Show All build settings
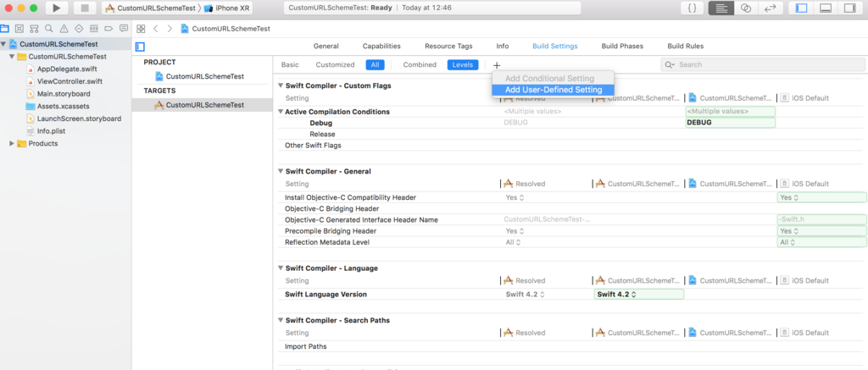Screen dimensions: 868x370 [375, 64]
